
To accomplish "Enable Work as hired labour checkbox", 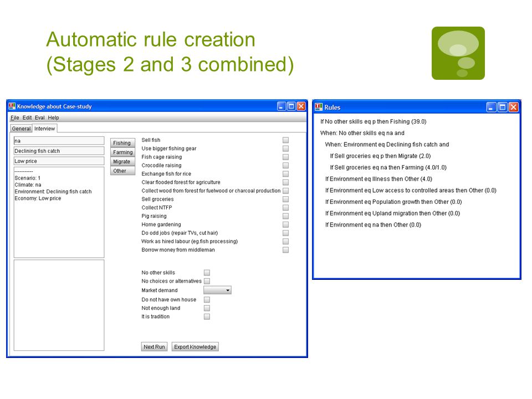I will click(x=286, y=241).
